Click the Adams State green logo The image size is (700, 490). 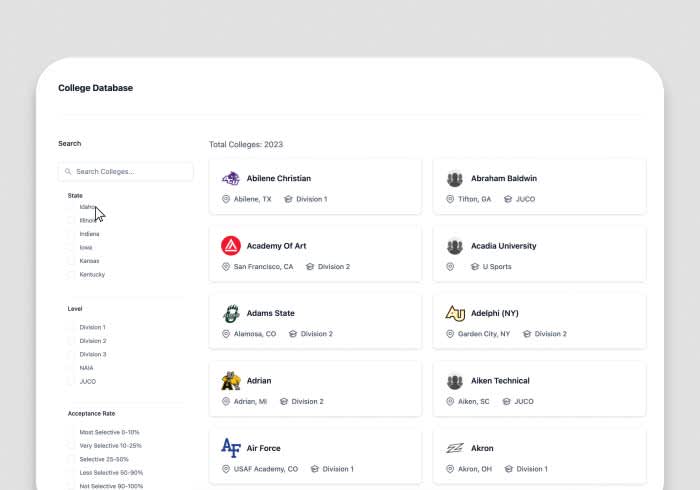(x=231, y=313)
